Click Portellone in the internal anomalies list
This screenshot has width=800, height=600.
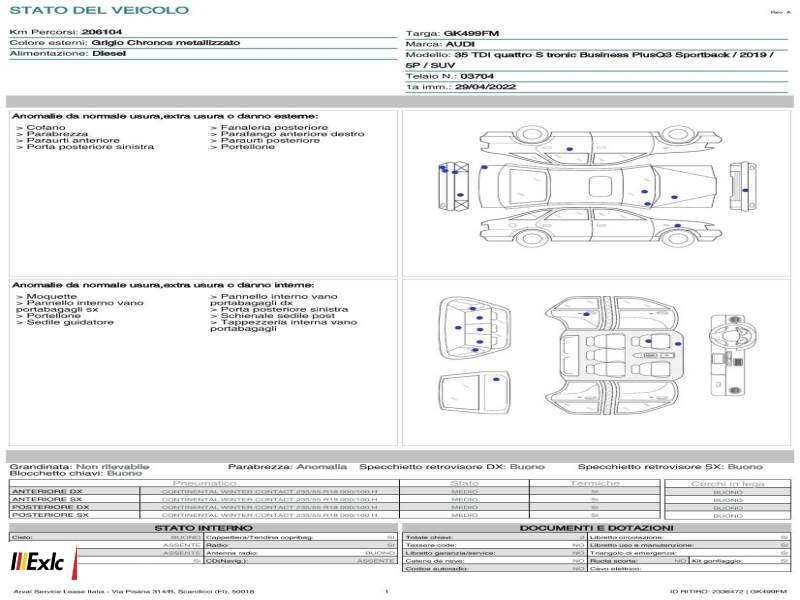coord(54,316)
